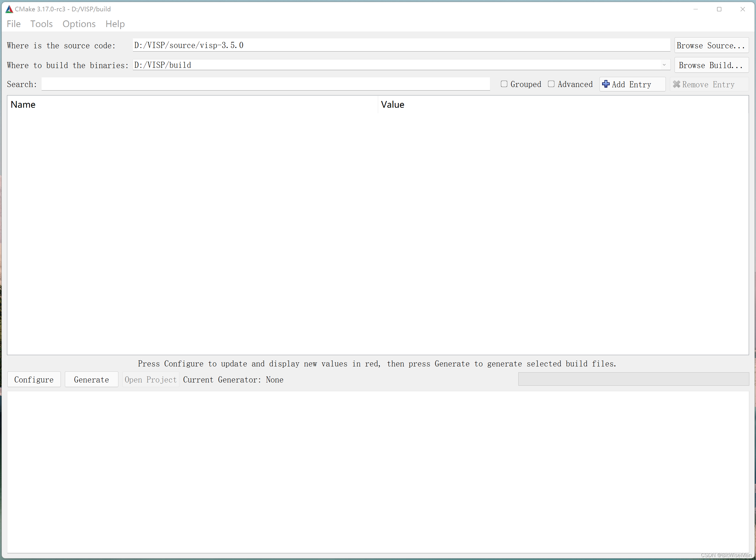Open the Options menu

79,24
